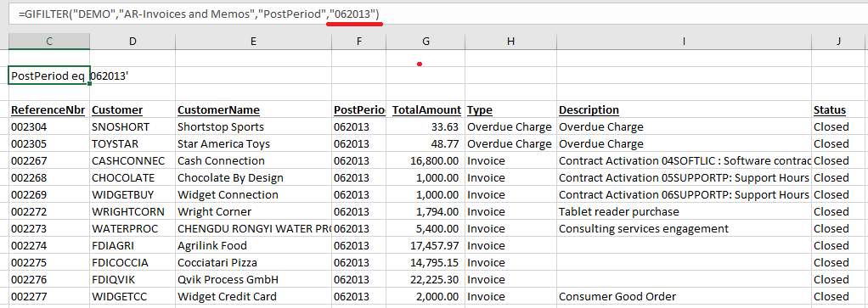This screenshot has height=308, width=868.
Task: Select column D header
Action: [x=132, y=41]
